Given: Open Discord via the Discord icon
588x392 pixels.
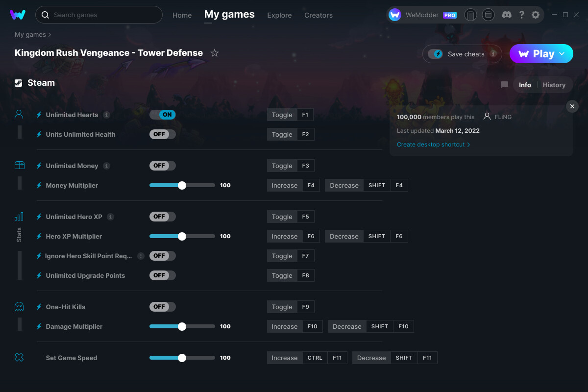Looking at the screenshot, I should pyautogui.click(x=507, y=15).
